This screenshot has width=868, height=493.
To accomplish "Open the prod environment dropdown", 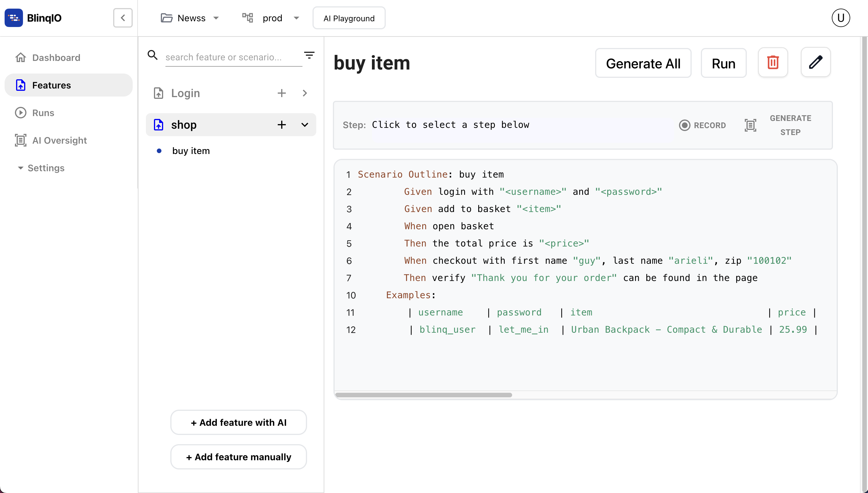I will click(296, 18).
